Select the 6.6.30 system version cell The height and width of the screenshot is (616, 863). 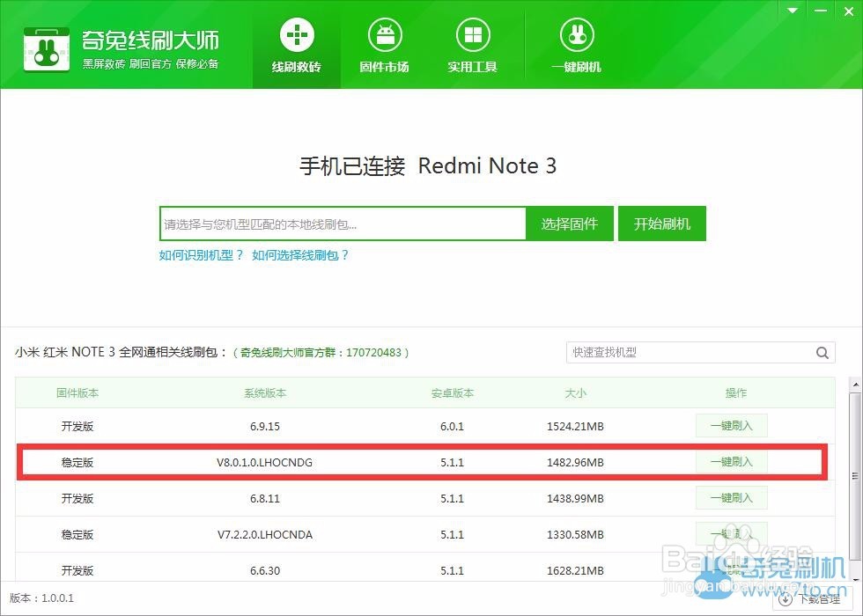pos(265,571)
